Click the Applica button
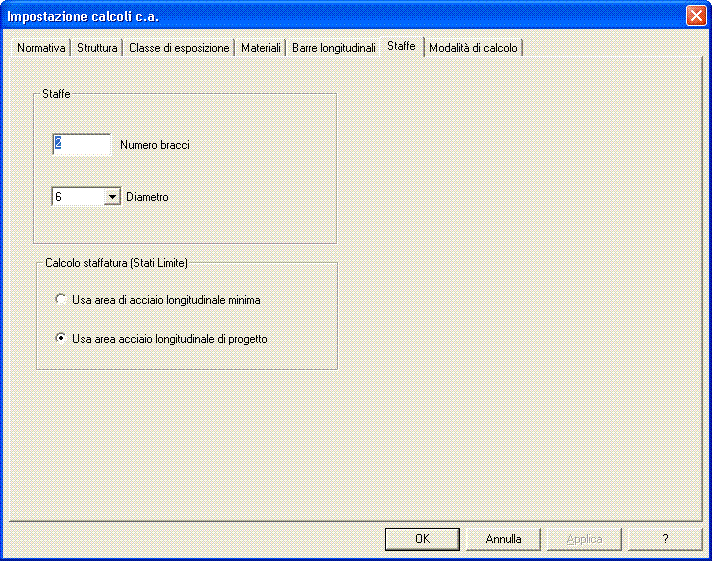 [584, 538]
